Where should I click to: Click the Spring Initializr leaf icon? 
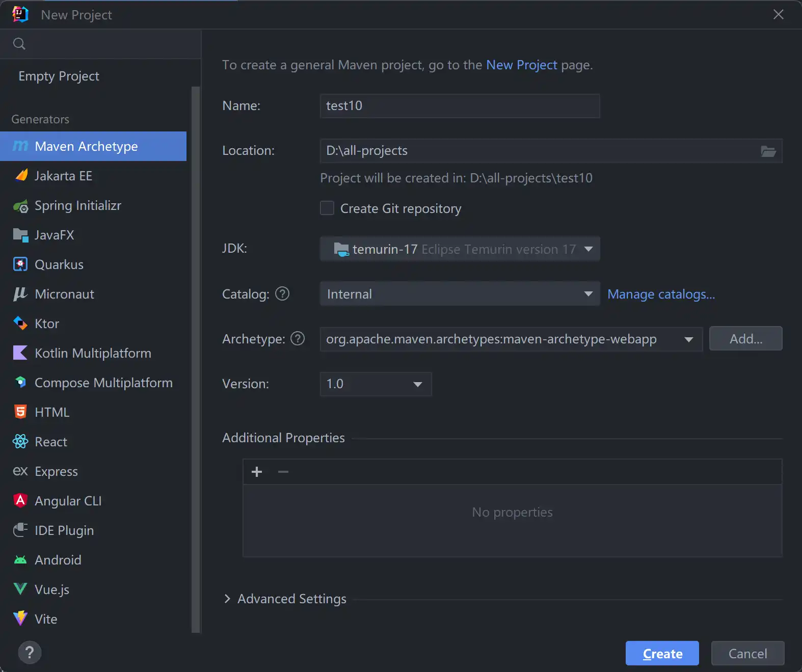point(21,206)
